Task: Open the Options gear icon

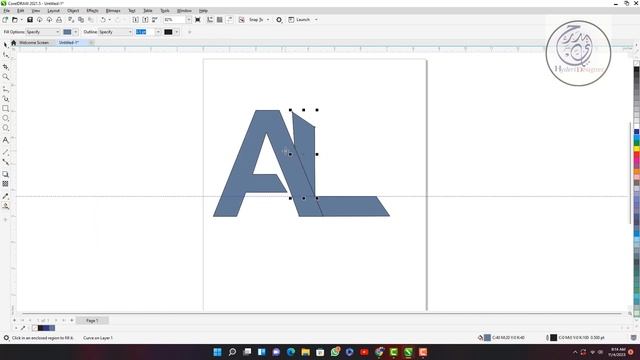Action: click(279, 20)
